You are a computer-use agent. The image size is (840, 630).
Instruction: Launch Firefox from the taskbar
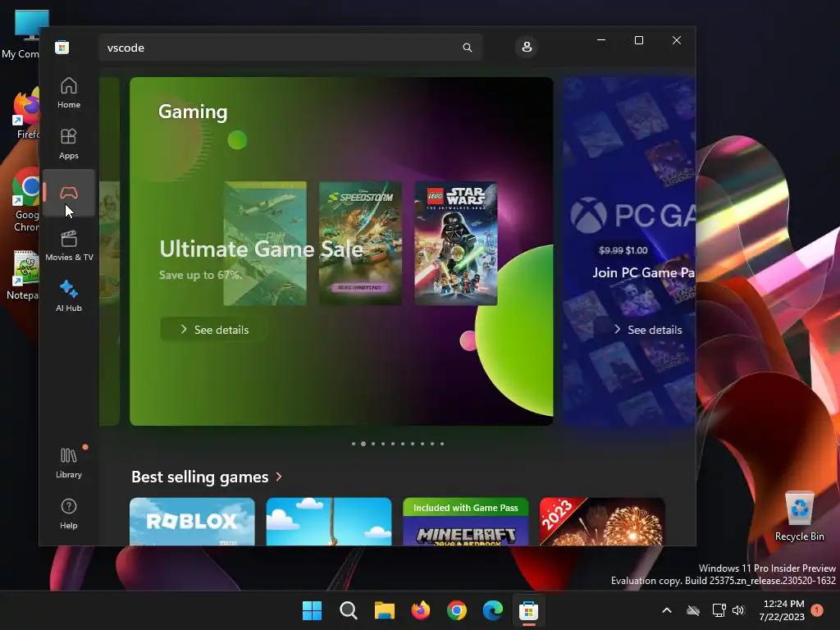421,610
